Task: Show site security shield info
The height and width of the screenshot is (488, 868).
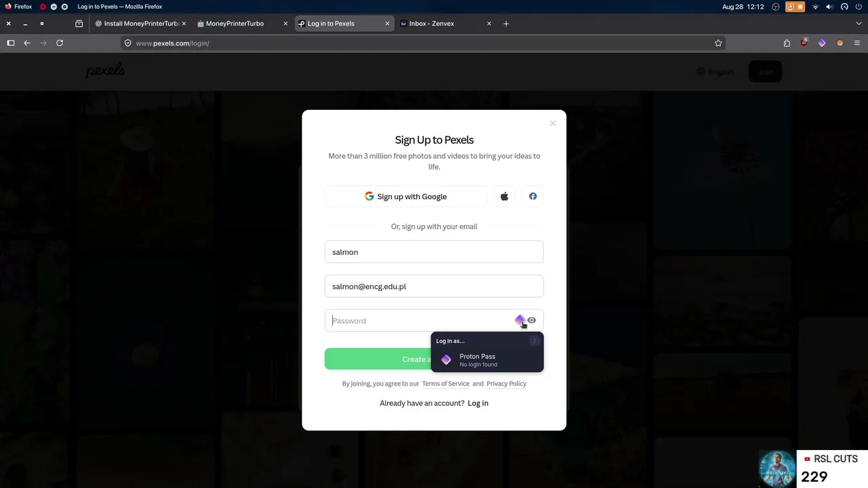Action: tap(127, 43)
